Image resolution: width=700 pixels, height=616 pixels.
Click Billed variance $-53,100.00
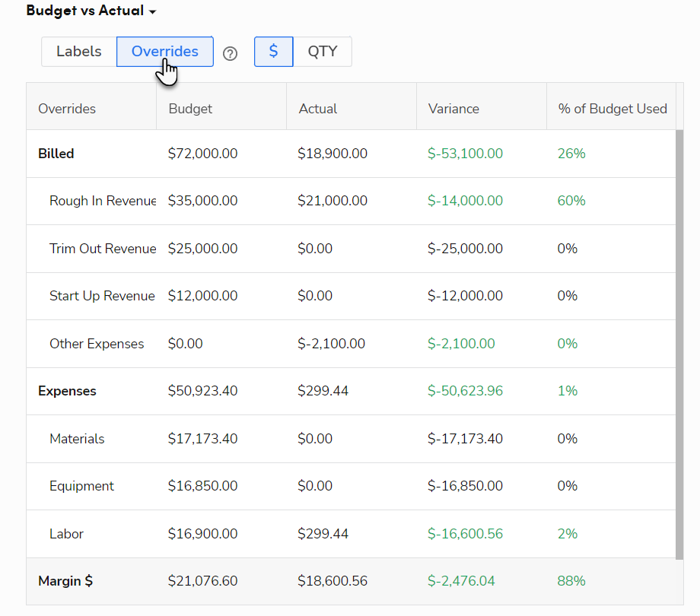click(465, 154)
